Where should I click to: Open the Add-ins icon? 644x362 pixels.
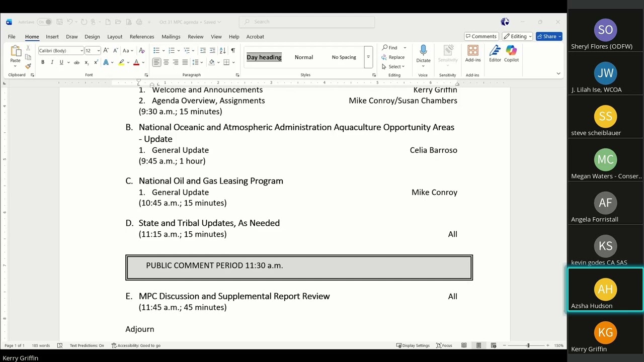click(x=473, y=53)
